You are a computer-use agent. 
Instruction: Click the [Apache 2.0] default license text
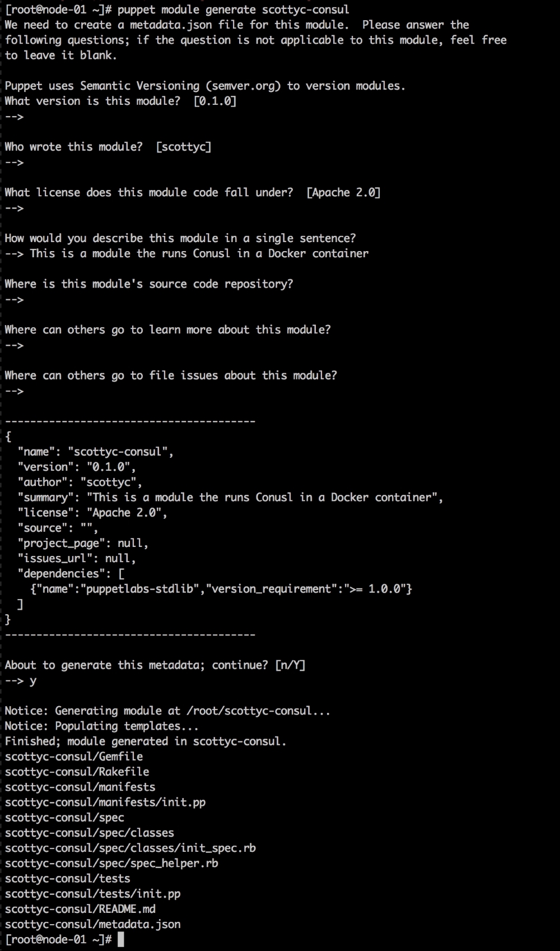343,193
